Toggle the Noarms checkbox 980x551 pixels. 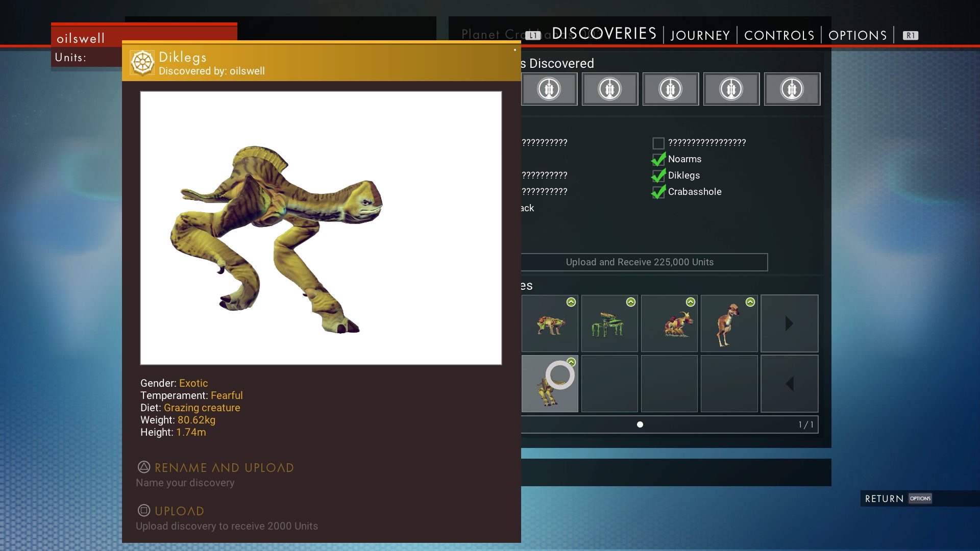(x=658, y=160)
